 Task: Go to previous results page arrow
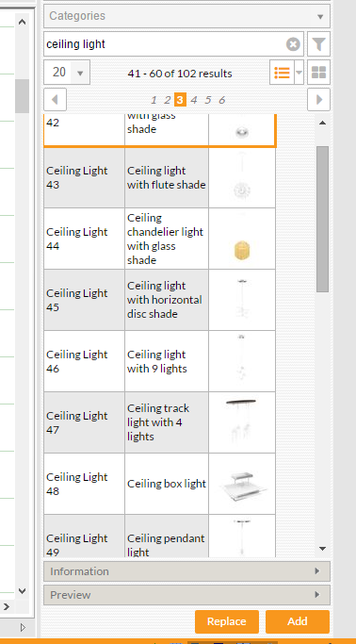(x=56, y=100)
